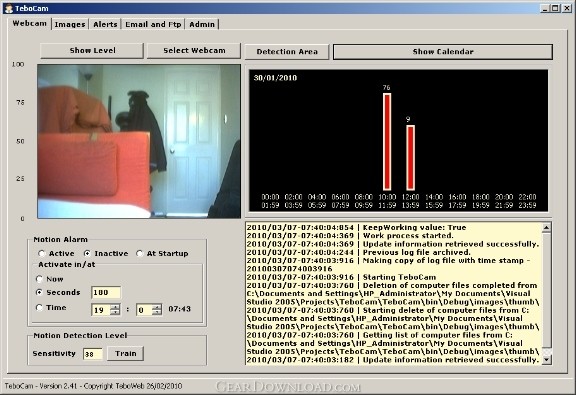Viewport: 576px width, 395px height.
Task: Click log line 'Work process started.'
Action: pos(350,236)
